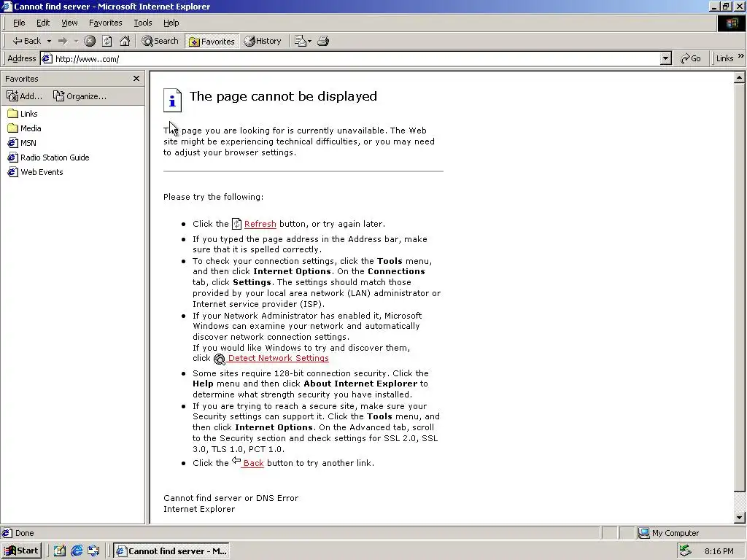Open the Tools menu
This screenshot has height=560, width=747.
point(142,23)
